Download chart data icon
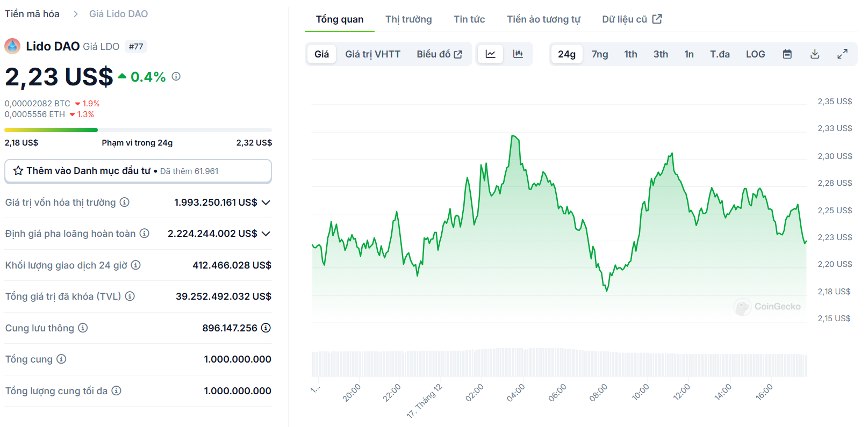868x427 pixels. (815, 54)
